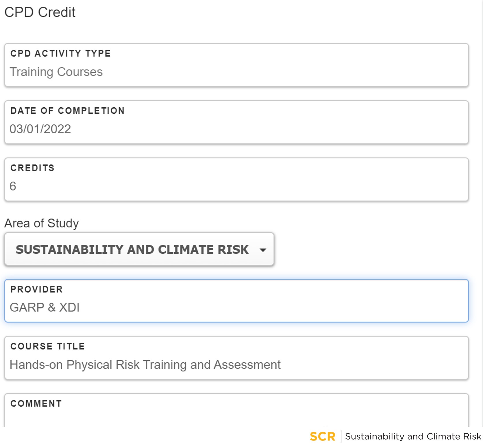Viewport: 483px width, 448px height.
Task: Click the Sustainability and Climate Risk footer text
Action: pyautogui.click(x=413, y=436)
